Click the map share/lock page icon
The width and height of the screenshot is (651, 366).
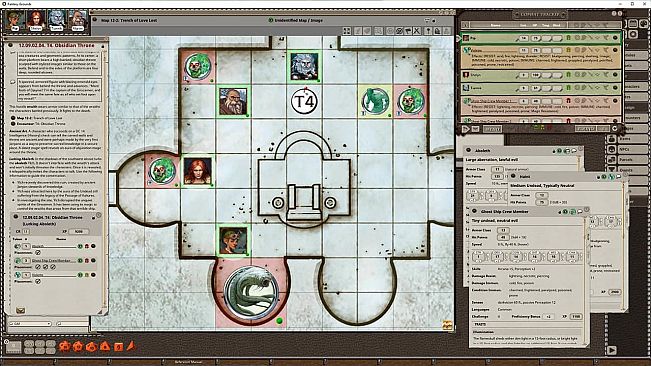click(438, 31)
